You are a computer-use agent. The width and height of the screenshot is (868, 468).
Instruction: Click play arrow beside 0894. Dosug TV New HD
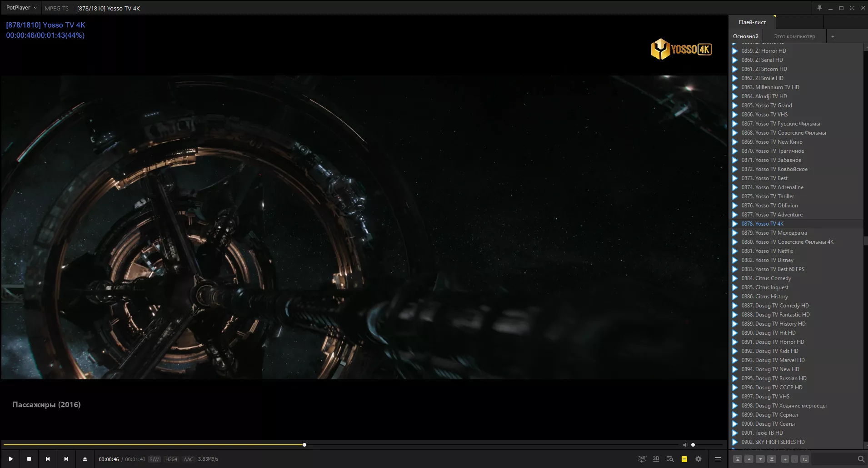[x=735, y=369]
